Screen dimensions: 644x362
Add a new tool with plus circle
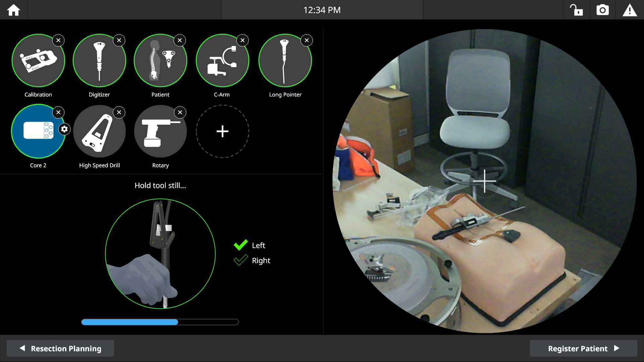tap(222, 131)
